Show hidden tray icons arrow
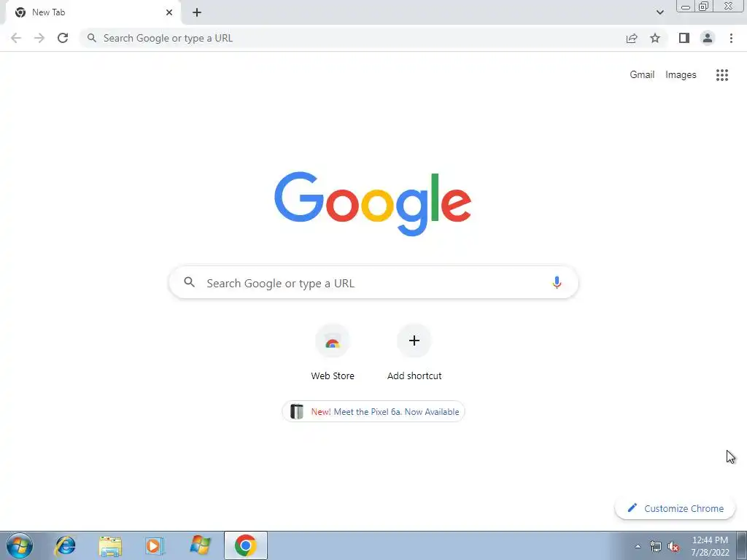 (638, 546)
